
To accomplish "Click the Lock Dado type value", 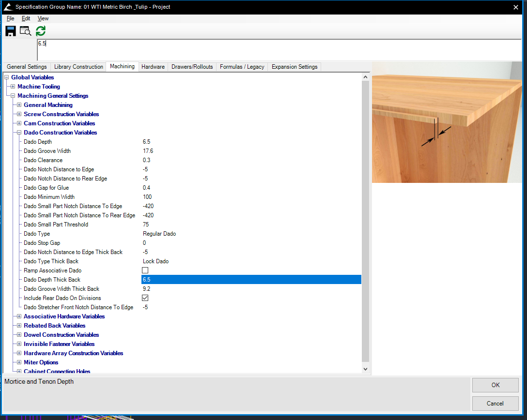I will [x=155, y=261].
